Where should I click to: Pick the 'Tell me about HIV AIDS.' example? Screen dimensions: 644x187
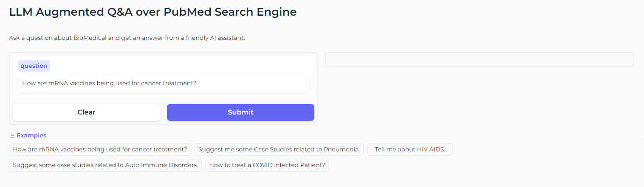pos(410,150)
